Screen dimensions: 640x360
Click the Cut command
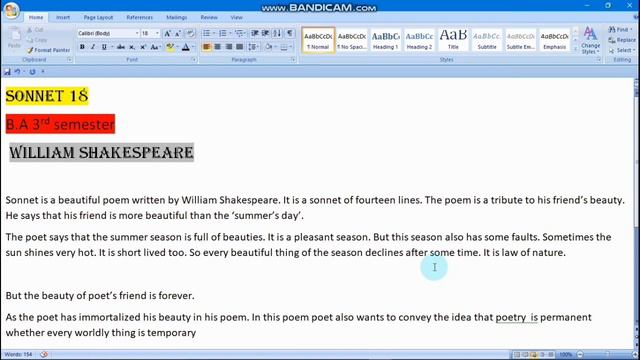click(35, 30)
